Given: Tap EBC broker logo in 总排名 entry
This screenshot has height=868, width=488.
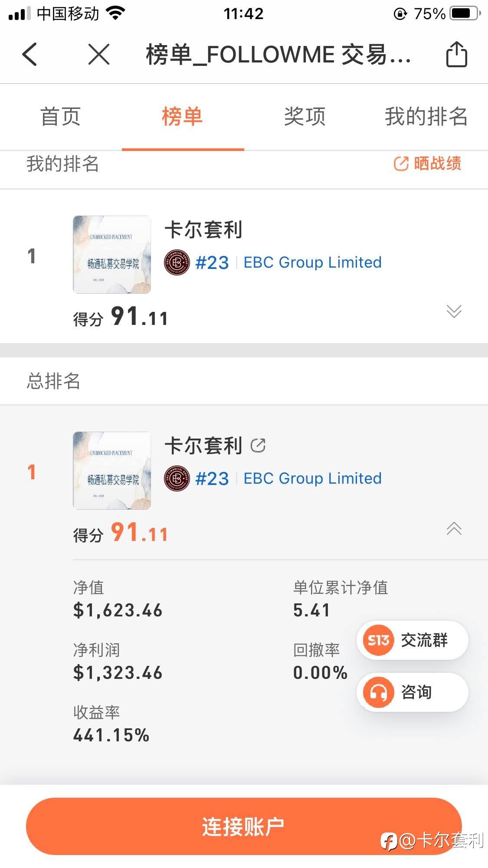Looking at the screenshot, I should pos(177,478).
